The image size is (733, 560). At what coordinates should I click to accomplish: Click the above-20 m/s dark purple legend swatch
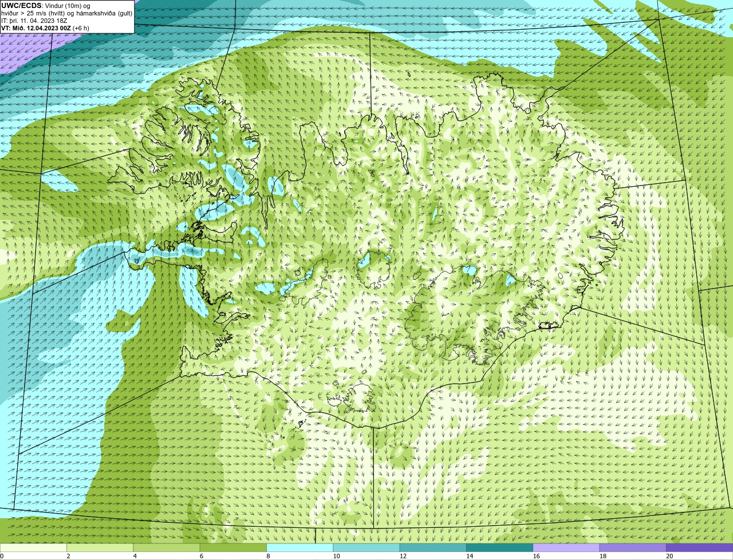pyautogui.click(x=700, y=548)
